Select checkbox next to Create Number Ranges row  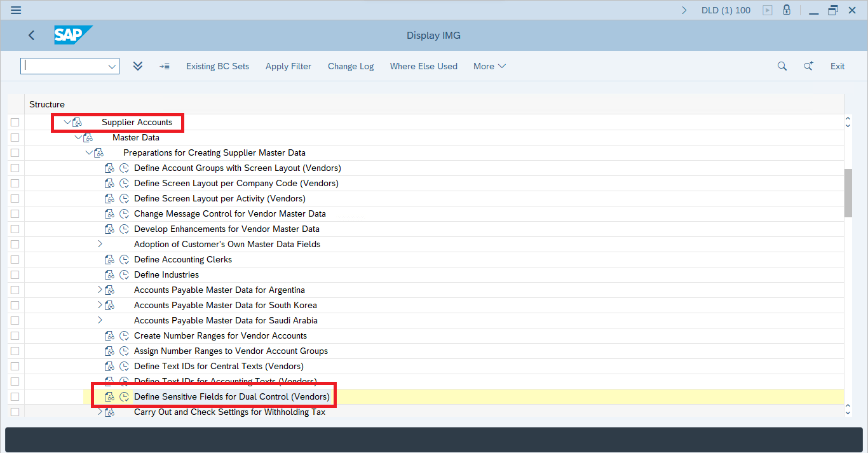coord(15,335)
